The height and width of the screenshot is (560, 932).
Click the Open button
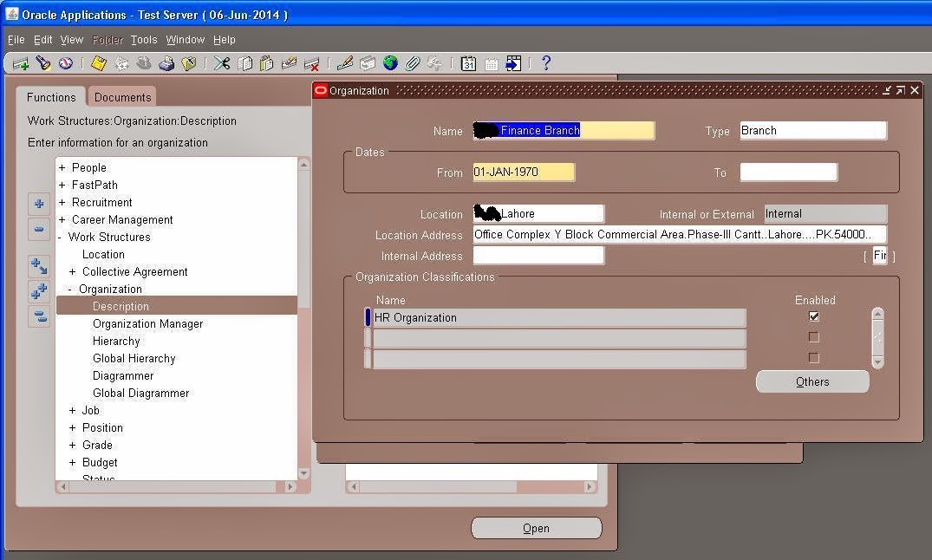click(x=536, y=528)
